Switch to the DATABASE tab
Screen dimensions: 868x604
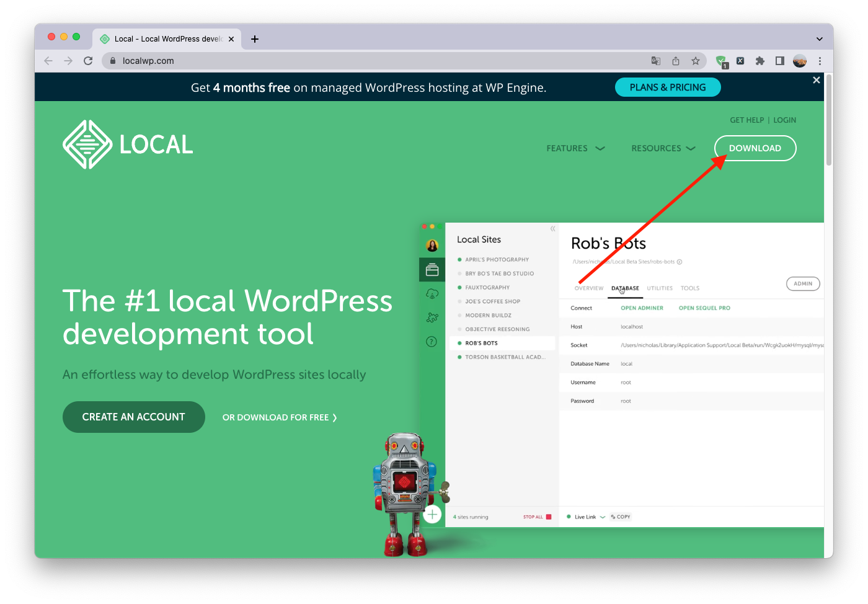[625, 288]
